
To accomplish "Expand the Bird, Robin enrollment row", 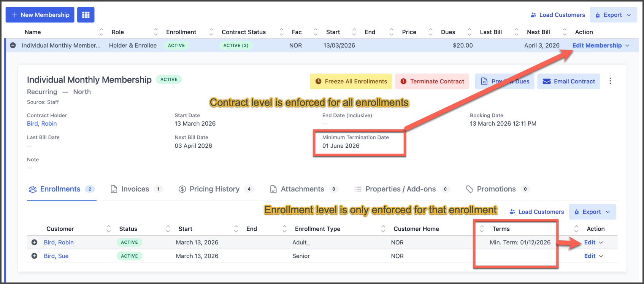I will pos(34,243).
